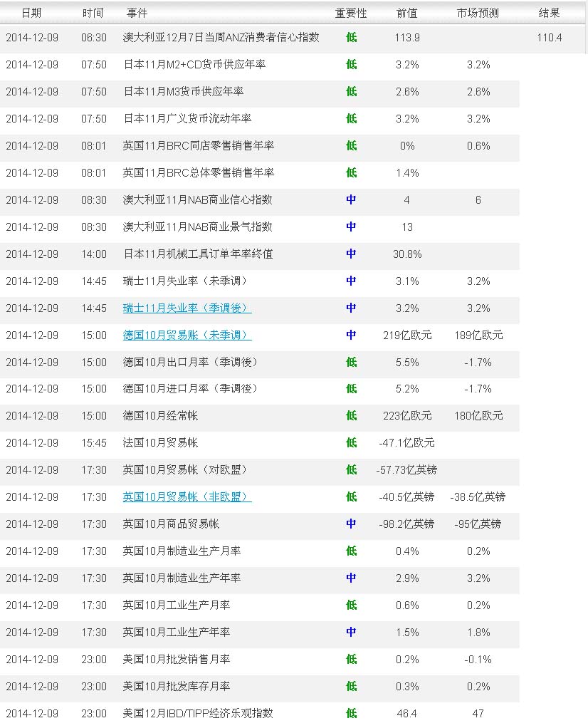The width and height of the screenshot is (588, 728).
Task: Select event 澳大利亚11月NAB商业景气指数
Action: click(x=197, y=227)
